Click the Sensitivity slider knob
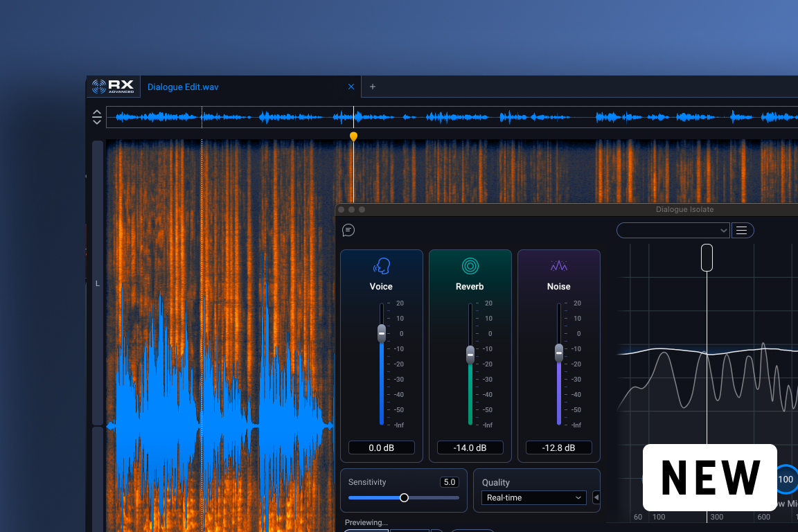This screenshot has width=798, height=532. coord(405,497)
